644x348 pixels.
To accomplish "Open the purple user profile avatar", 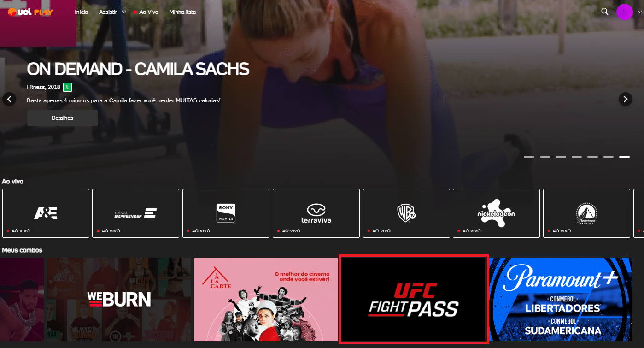I will pyautogui.click(x=624, y=12).
